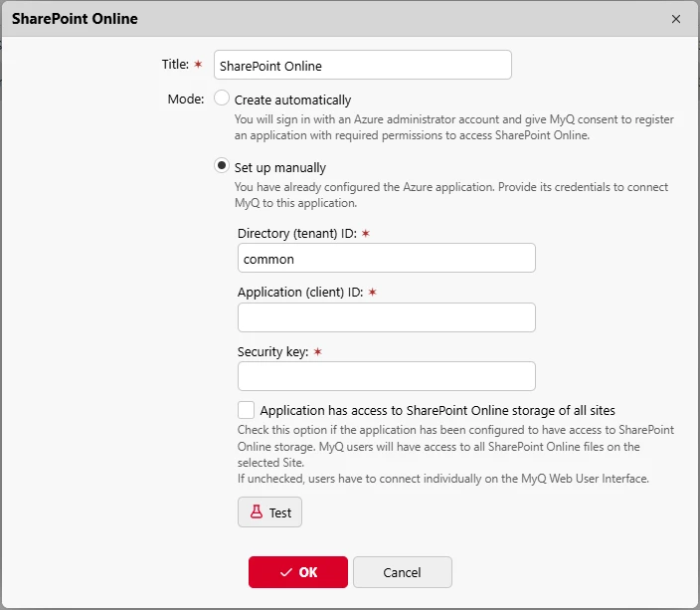The image size is (700, 610).
Task: Select the Set up manually radio button
Action: point(222,166)
